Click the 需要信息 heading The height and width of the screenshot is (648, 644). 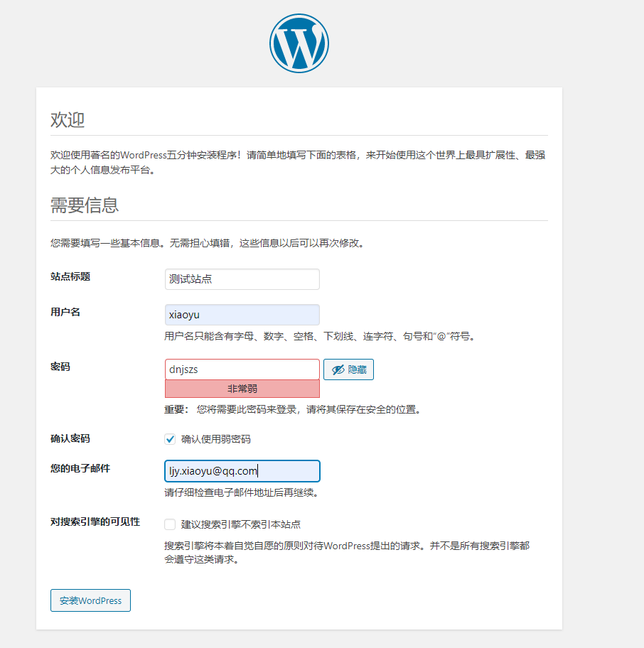click(x=85, y=205)
